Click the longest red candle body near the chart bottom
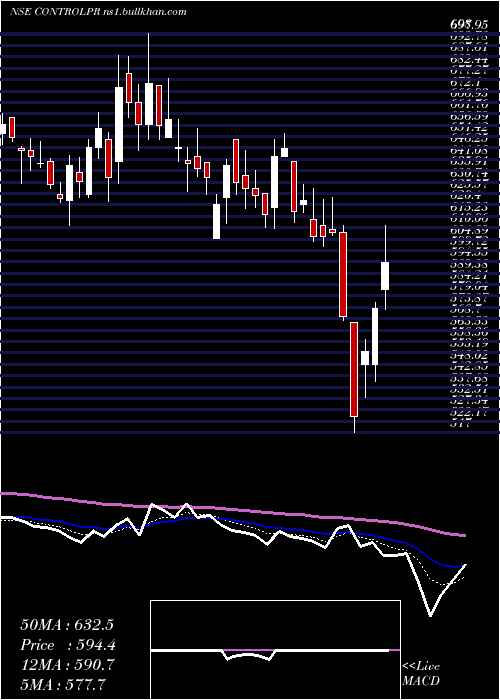 coord(354,369)
